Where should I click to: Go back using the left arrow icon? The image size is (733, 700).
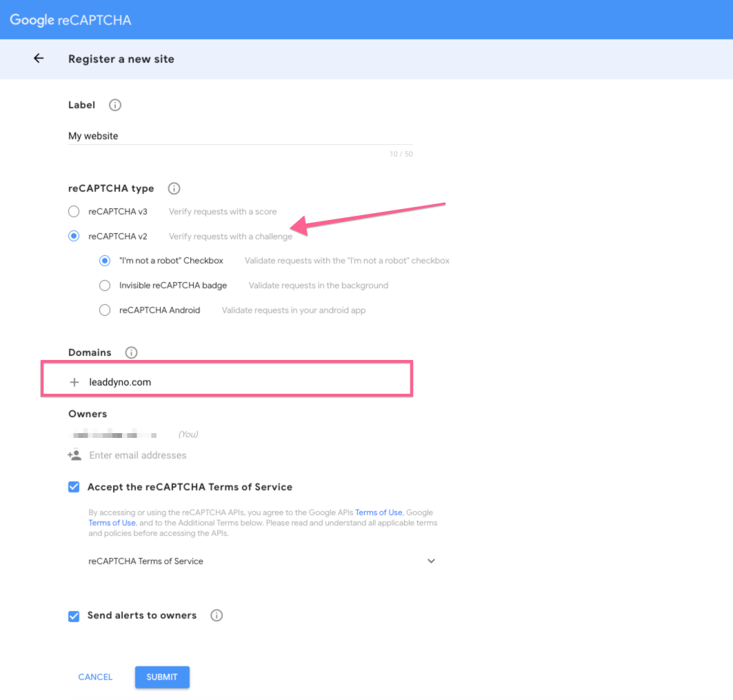point(39,59)
